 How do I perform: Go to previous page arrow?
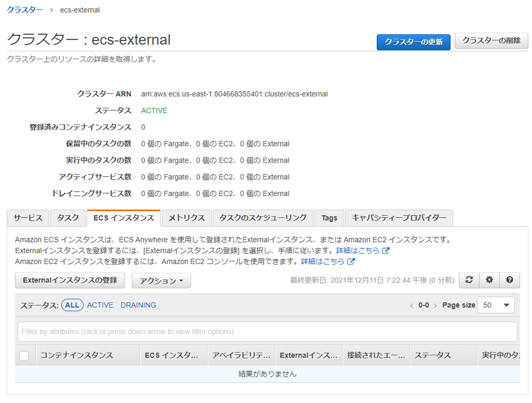(411, 305)
